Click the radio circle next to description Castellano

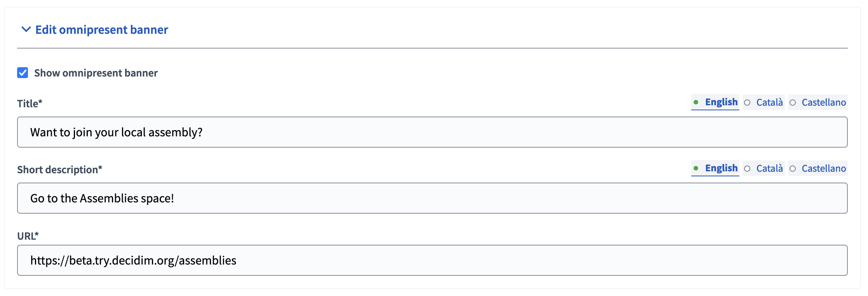pos(793,169)
